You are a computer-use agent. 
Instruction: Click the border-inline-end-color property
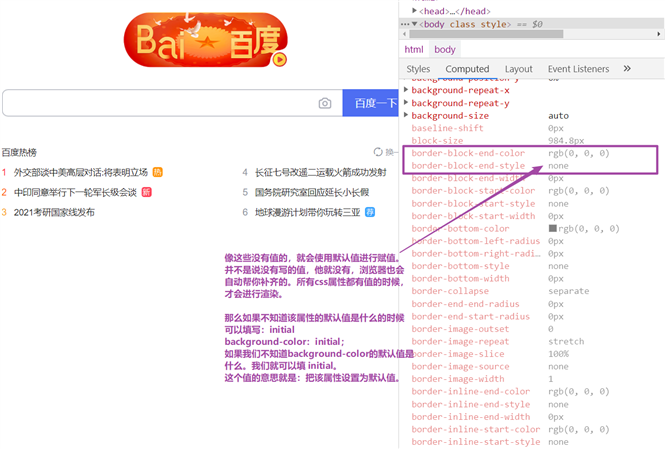[x=470, y=391]
